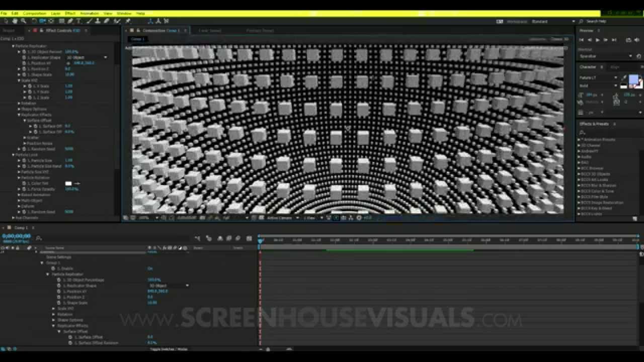644x362 pixels.
Task: Open the Animation menu
Action: tap(90, 13)
